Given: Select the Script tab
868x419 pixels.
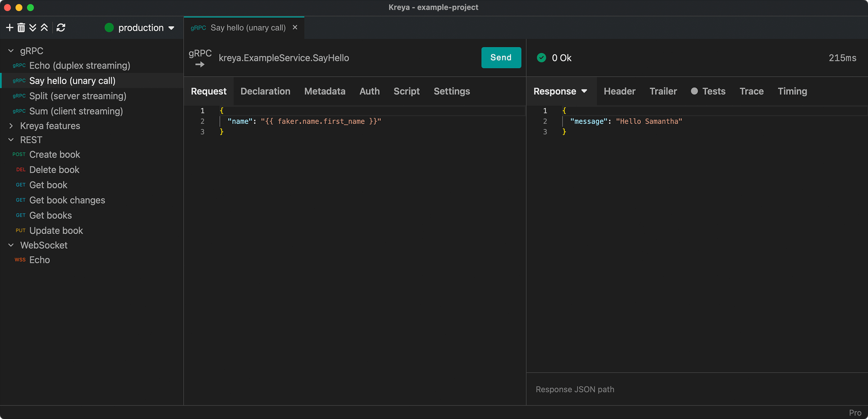Looking at the screenshot, I should click(x=406, y=91).
